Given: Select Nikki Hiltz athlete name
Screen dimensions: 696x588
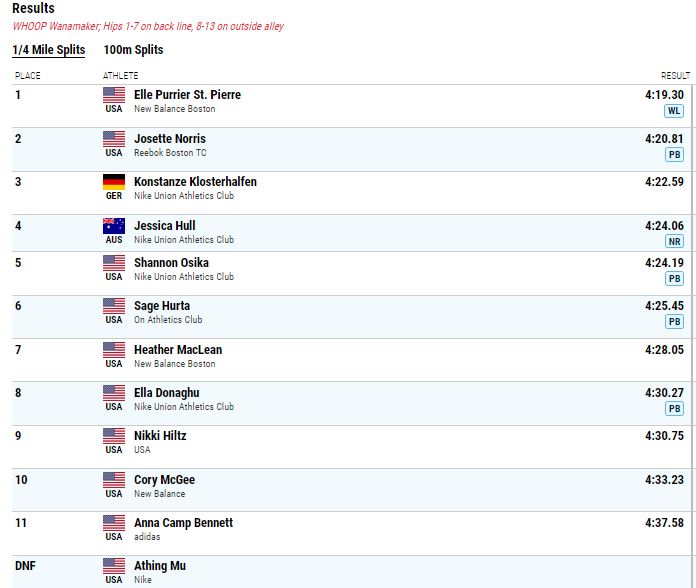Looking at the screenshot, I should click(x=160, y=436).
